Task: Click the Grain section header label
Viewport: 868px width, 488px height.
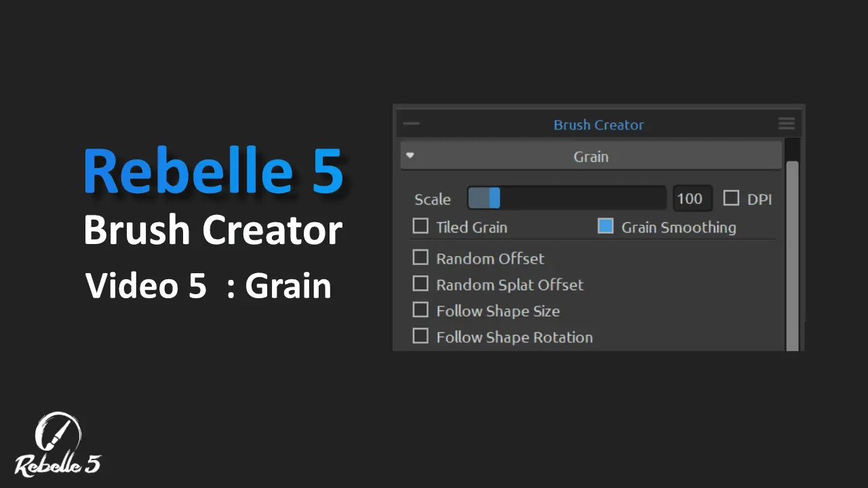Action: [591, 157]
